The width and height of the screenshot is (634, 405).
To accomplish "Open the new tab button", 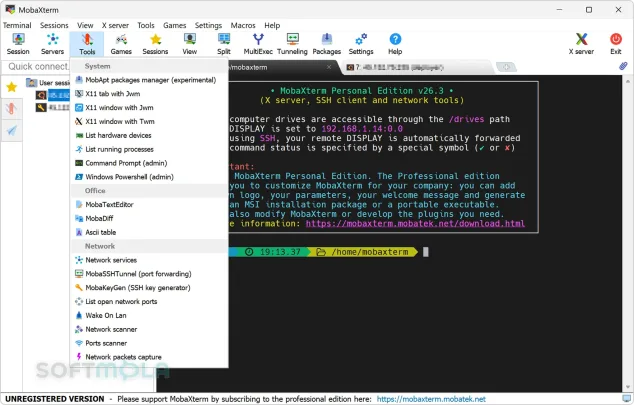I will 506,67.
